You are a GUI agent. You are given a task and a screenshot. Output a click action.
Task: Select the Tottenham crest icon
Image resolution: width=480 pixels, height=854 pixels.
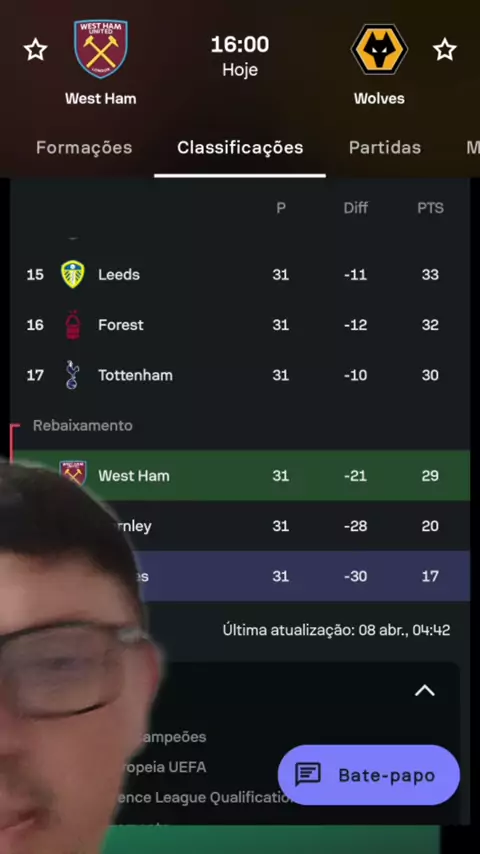pos(72,375)
